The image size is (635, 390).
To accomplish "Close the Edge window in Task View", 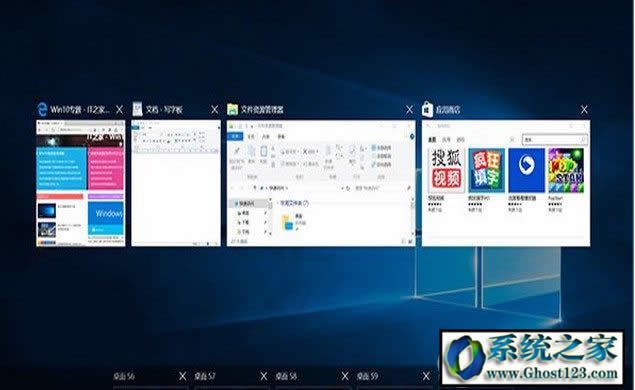I will pyautogui.click(x=119, y=109).
